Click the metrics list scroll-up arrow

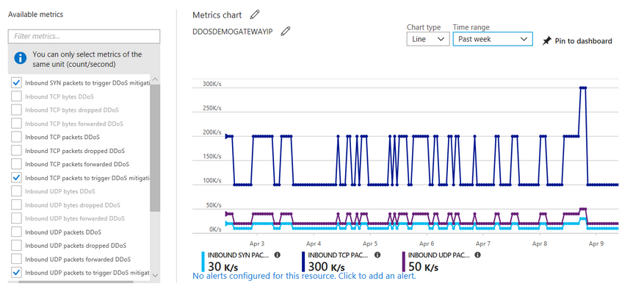pos(155,79)
